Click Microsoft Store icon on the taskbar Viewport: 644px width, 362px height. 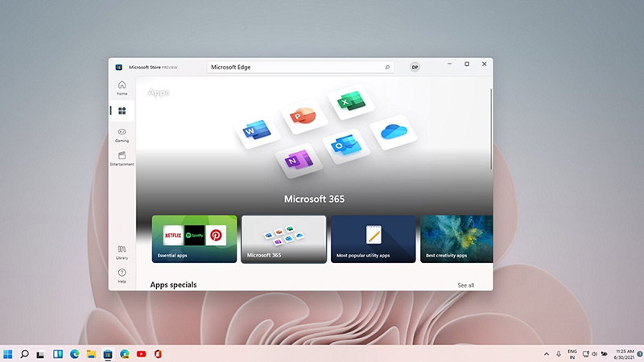tap(108, 354)
